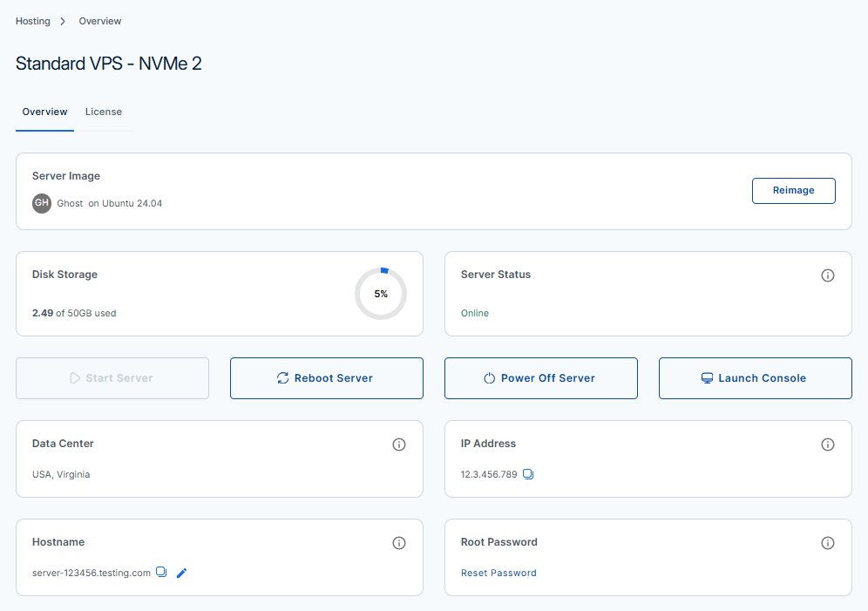Click the Reimage button

coord(793,190)
